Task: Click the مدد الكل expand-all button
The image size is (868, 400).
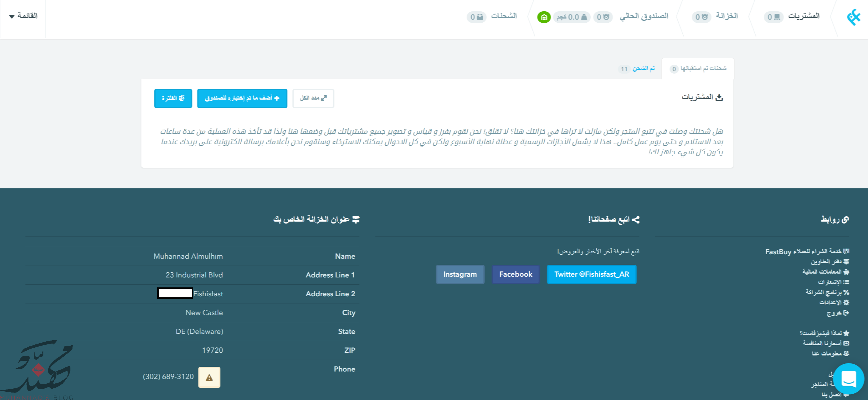Action: [x=313, y=98]
